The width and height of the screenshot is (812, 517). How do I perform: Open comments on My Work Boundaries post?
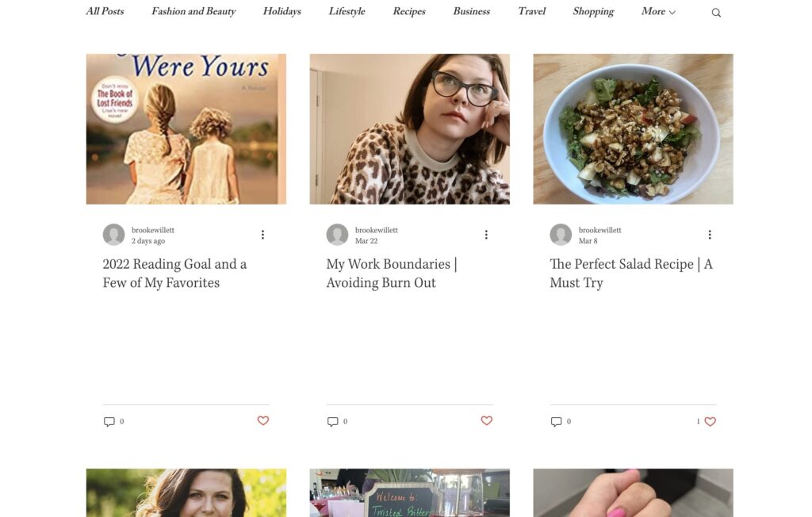pyautogui.click(x=333, y=422)
